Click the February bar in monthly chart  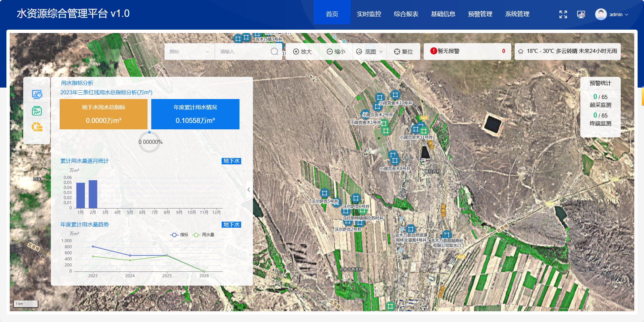[93, 194]
